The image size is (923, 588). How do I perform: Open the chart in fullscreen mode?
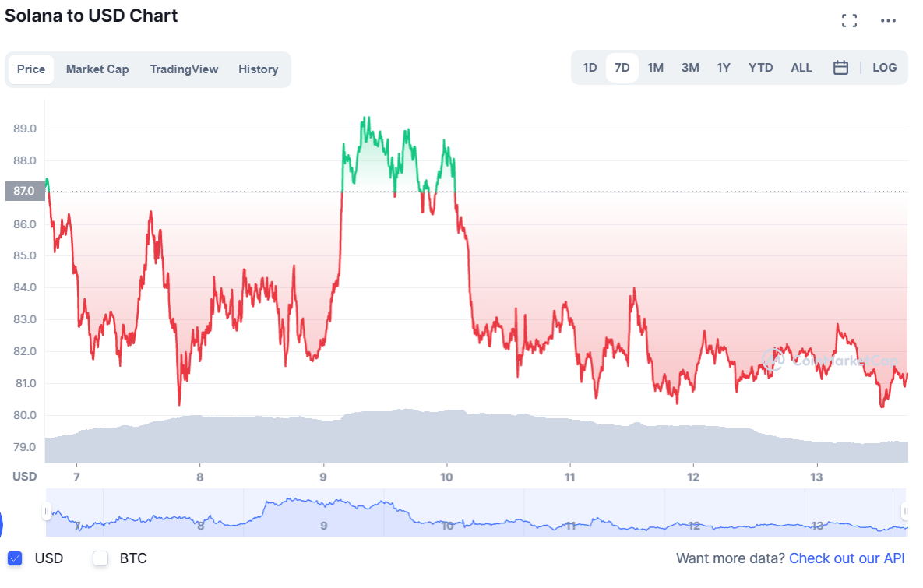coord(849,21)
